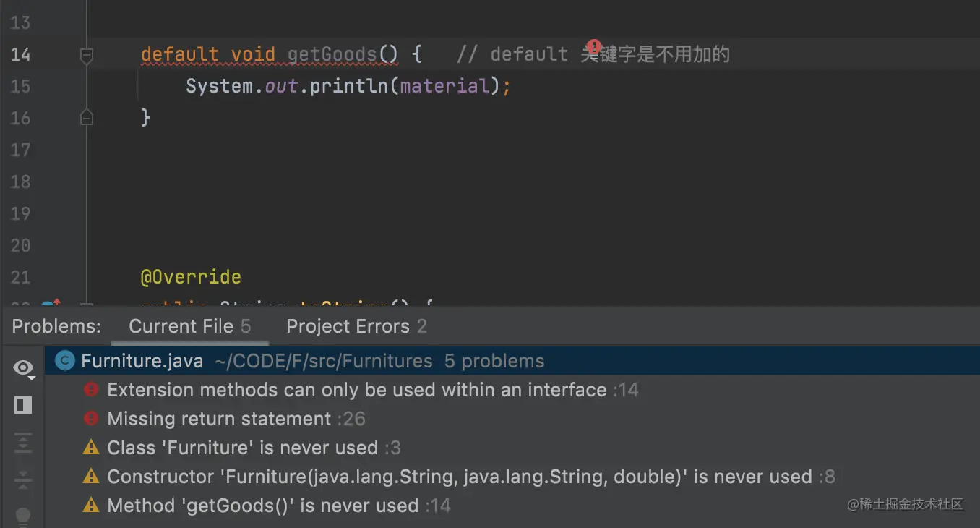Click the red error icon beside Missing return statement
The width and height of the screenshot is (980, 528).
91,419
